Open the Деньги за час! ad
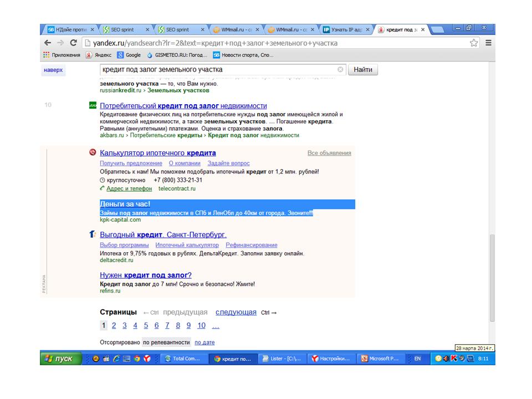The width and height of the screenshot is (532, 399). pos(125,204)
